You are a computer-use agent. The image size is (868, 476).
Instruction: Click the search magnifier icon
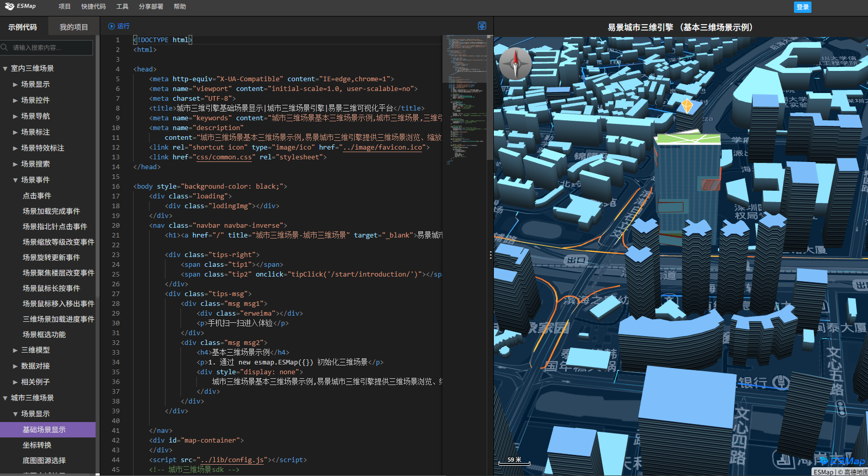pos(5,47)
